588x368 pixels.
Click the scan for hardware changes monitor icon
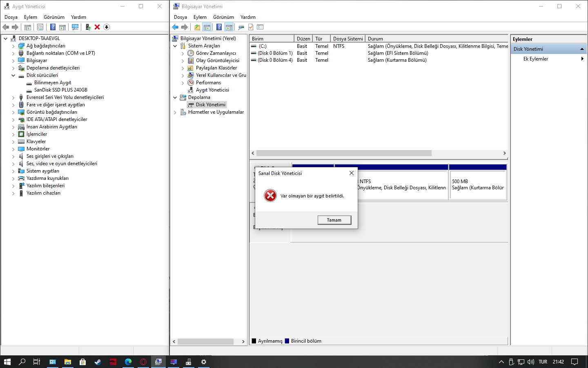(75, 27)
